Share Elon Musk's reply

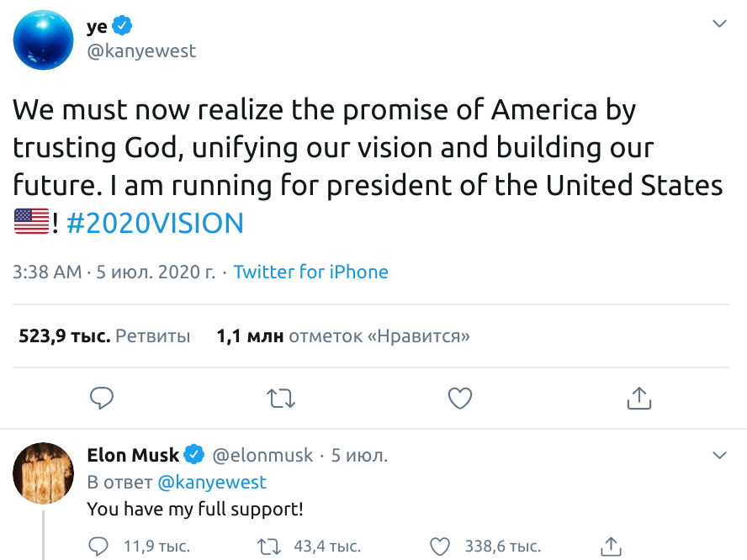point(612,546)
